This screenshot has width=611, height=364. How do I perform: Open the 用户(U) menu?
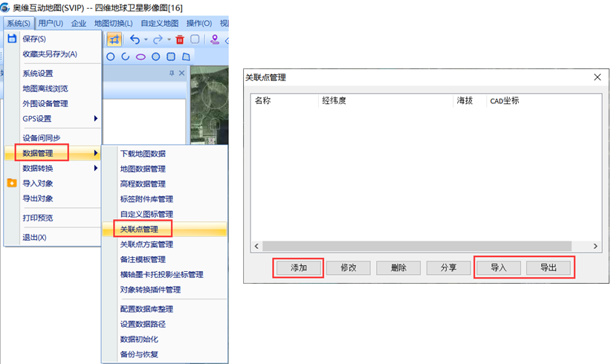click(x=51, y=23)
